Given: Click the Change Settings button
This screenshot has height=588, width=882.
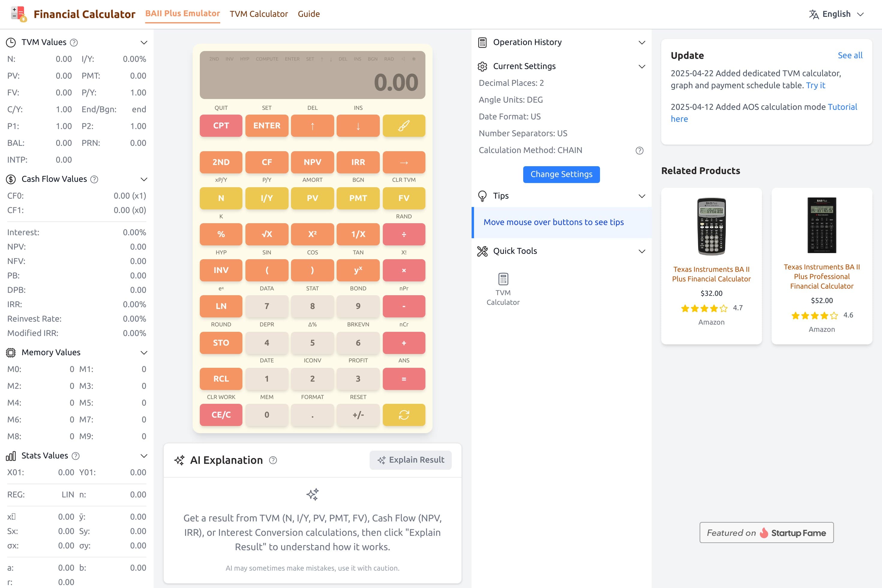Looking at the screenshot, I should [561, 174].
